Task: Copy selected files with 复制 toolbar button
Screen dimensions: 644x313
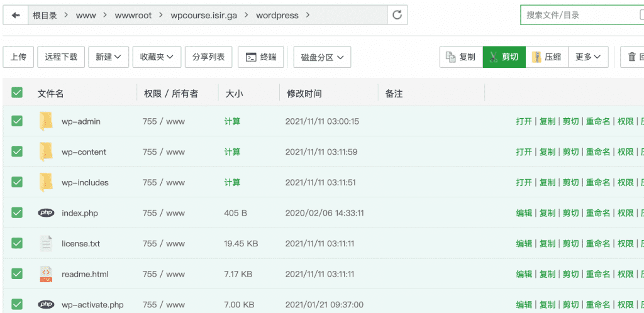Action: point(461,57)
